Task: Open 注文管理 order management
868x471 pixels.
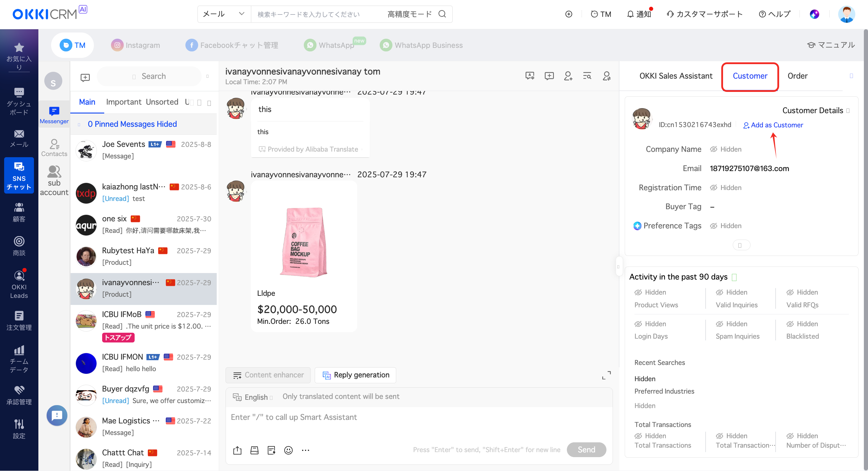Action: point(19,321)
